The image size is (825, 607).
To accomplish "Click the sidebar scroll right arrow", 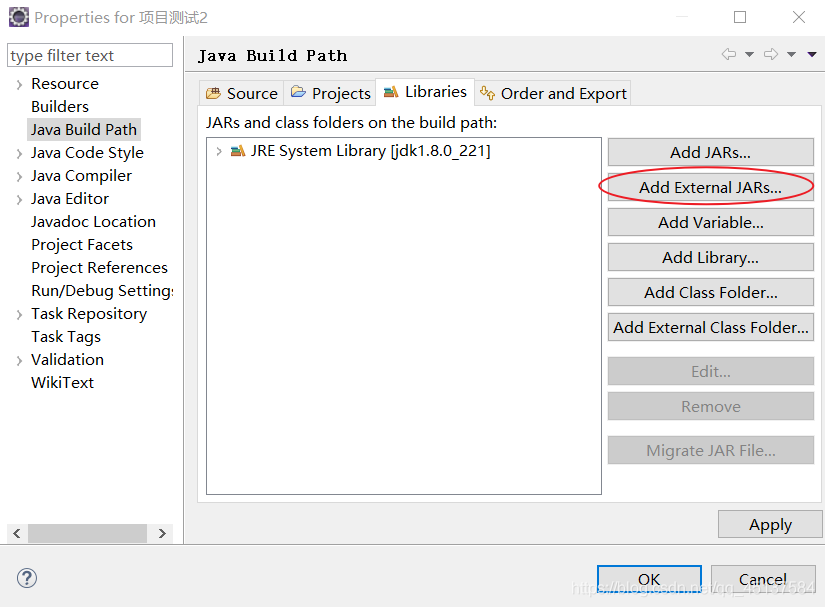I will pyautogui.click(x=162, y=533).
